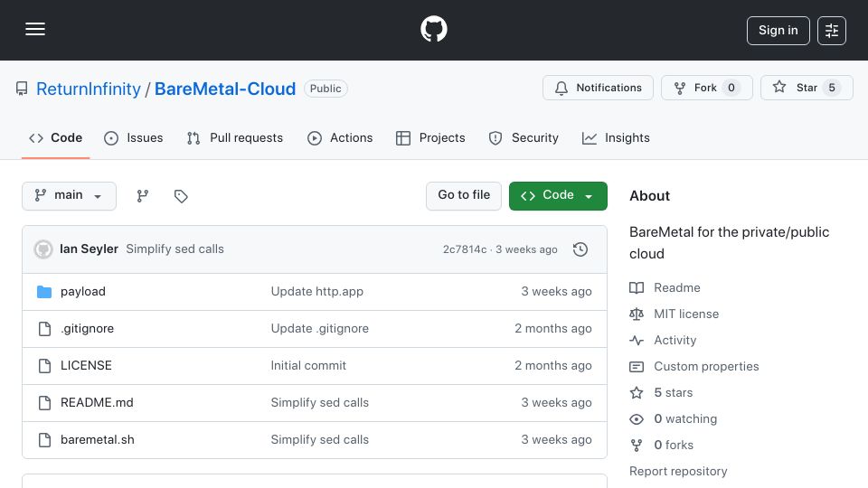Open the hamburger navigation menu

[35, 29]
